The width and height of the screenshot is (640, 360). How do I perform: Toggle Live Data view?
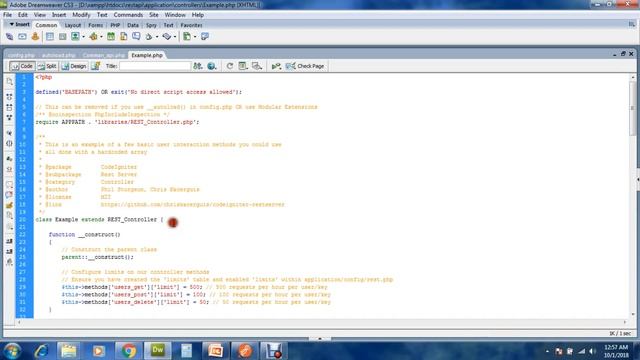point(96,66)
